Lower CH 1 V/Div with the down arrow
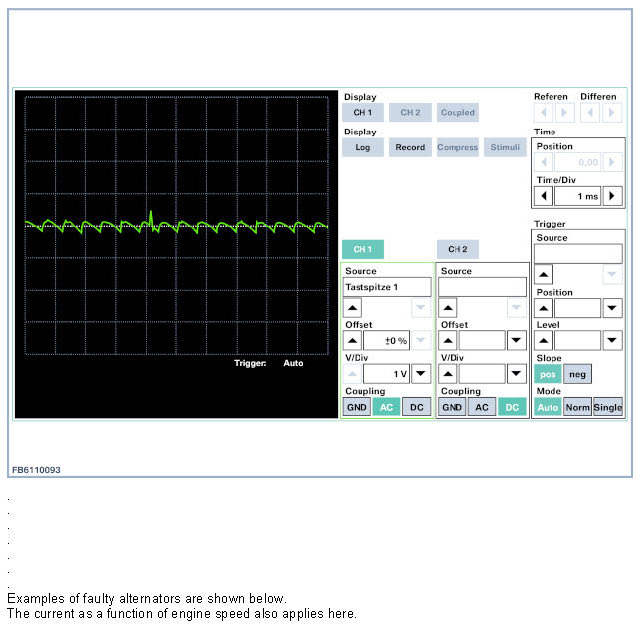This screenshot has height=630, width=641. [x=421, y=373]
